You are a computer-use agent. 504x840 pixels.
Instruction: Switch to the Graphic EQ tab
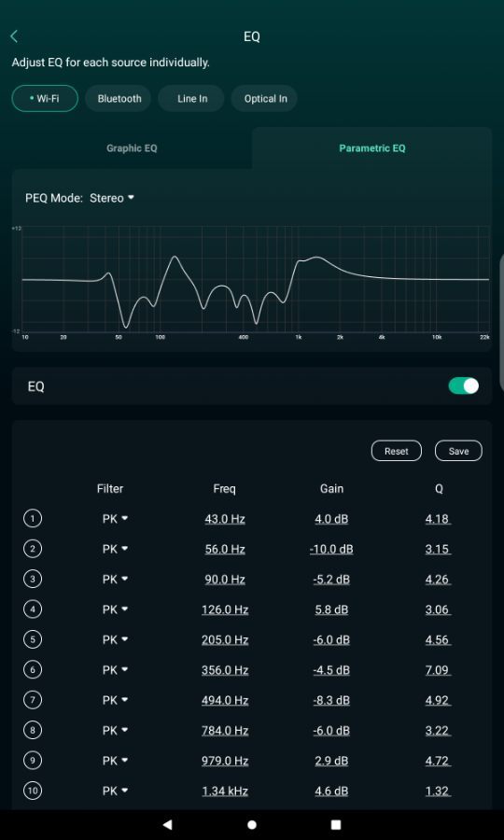pyautogui.click(x=132, y=148)
